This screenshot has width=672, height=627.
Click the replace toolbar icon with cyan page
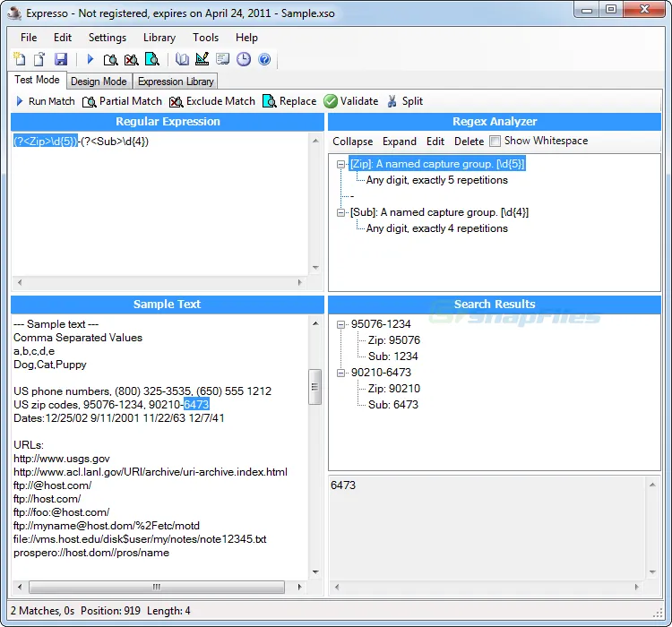tap(152, 59)
